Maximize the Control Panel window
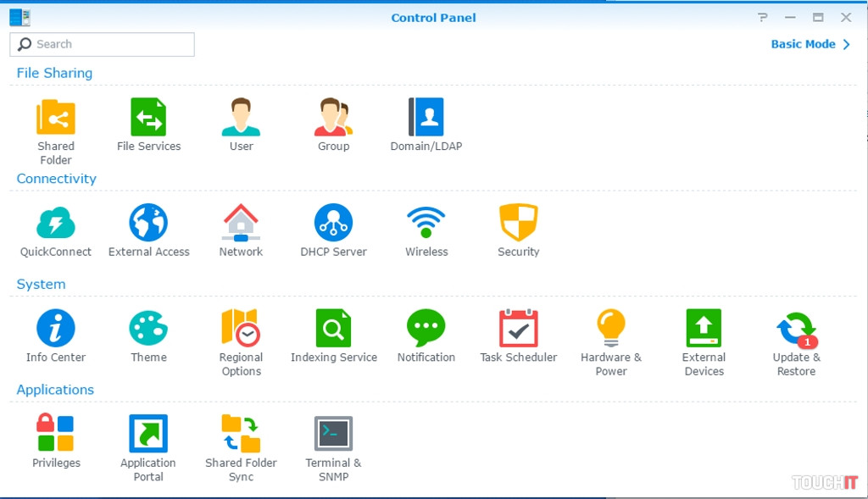Image resolution: width=868 pixels, height=499 pixels. click(818, 17)
